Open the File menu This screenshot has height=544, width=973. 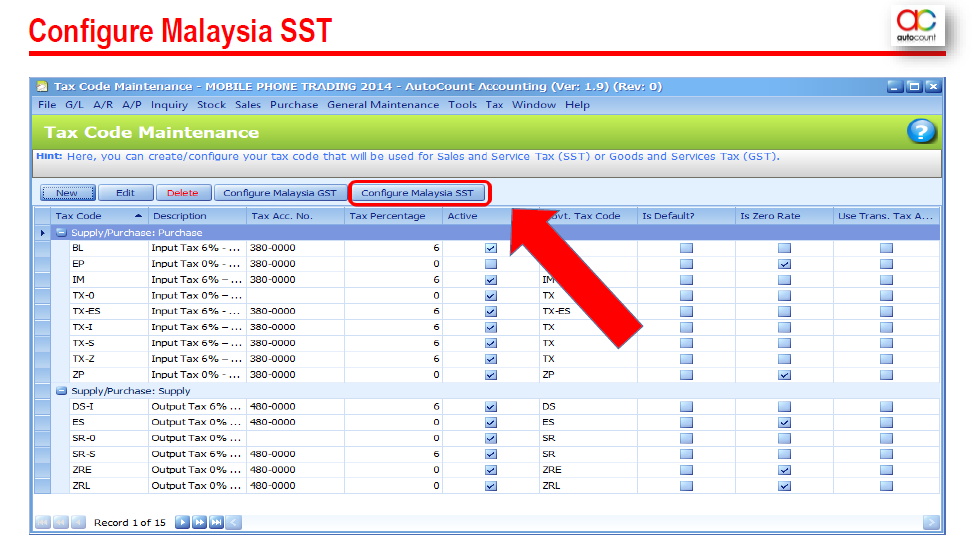click(47, 105)
